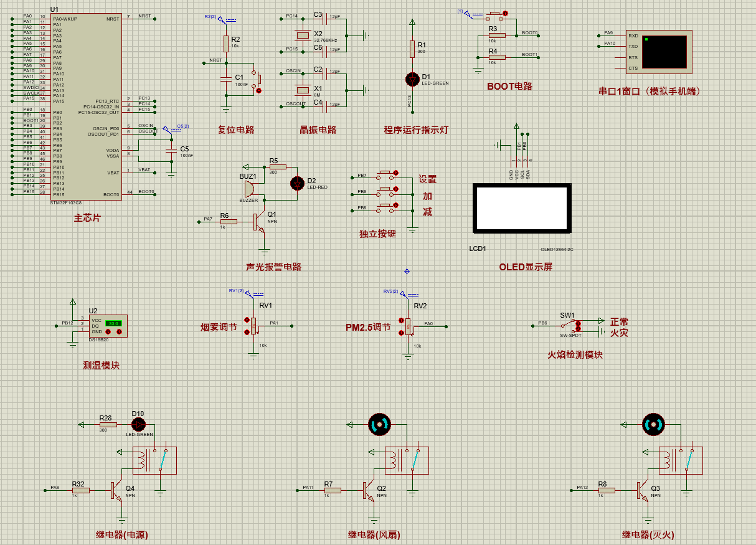756x545 pixels.
Task: Select the power relay coil and switch
Action: coord(154,461)
